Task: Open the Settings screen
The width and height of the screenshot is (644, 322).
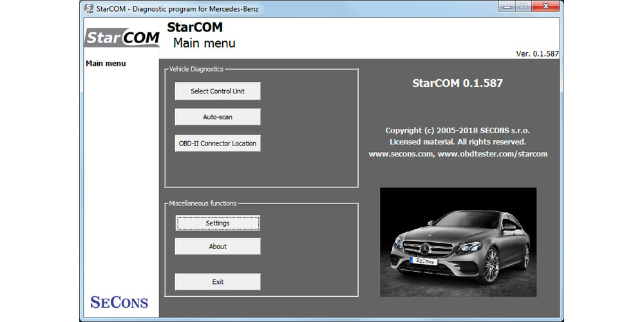Action: click(x=218, y=223)
